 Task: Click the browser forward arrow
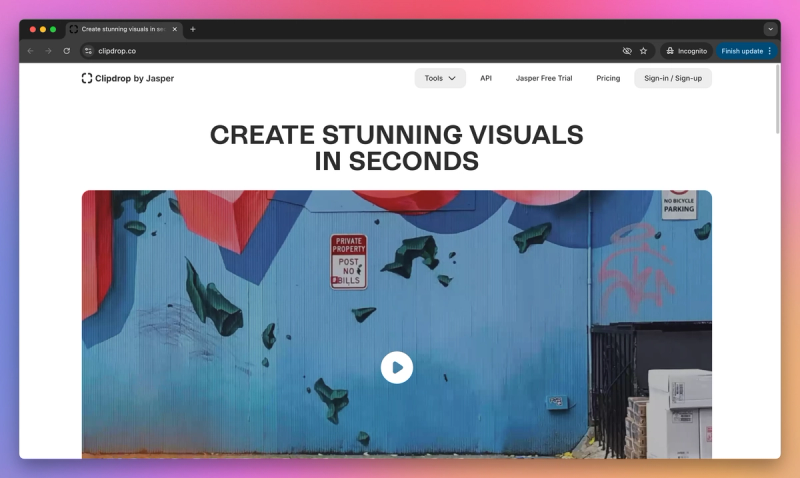point(48,51)
